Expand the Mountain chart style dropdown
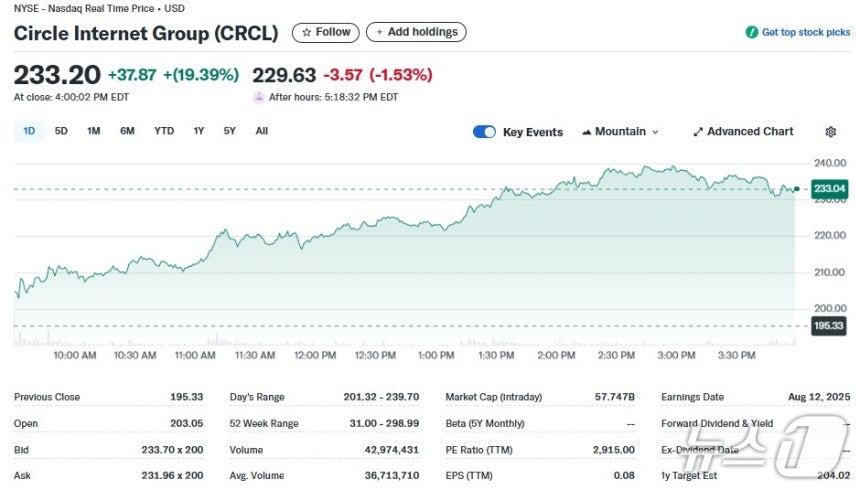Image resolution: width=860 pixels, height=490 pixels. coord(620,132)
